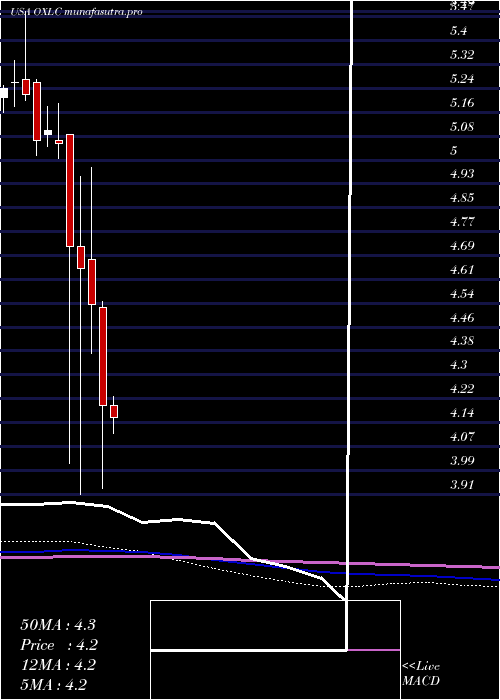Screen dimensions: 500x700
Task: Click the '50MA : 4.3' readout
Action: [x=58, y=625]
